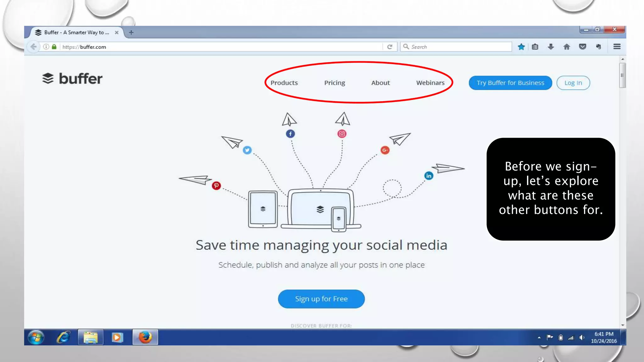The width and height of the screenshot is (644, 362).
Task: Open Windows Media Player taskbar icon
Action: click(x=117, y=337)
